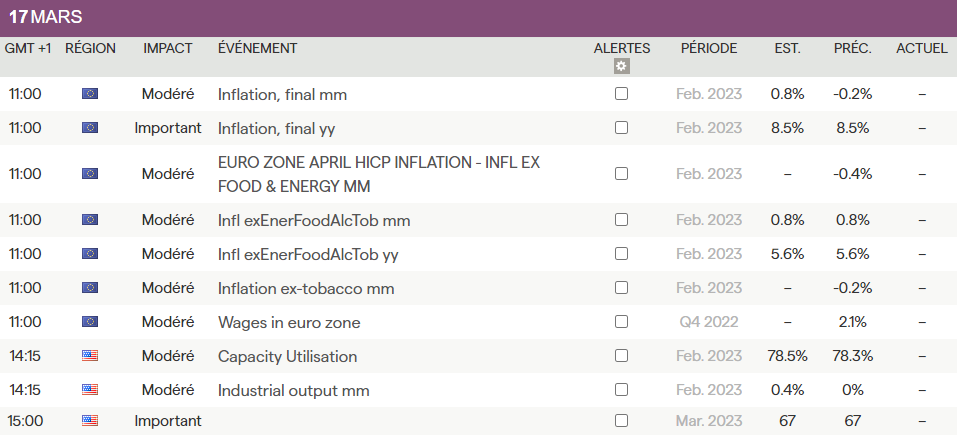Screen dimensions: 957x441
Task: Click the ÉVÉNEMENT column header
Action: 257,48
